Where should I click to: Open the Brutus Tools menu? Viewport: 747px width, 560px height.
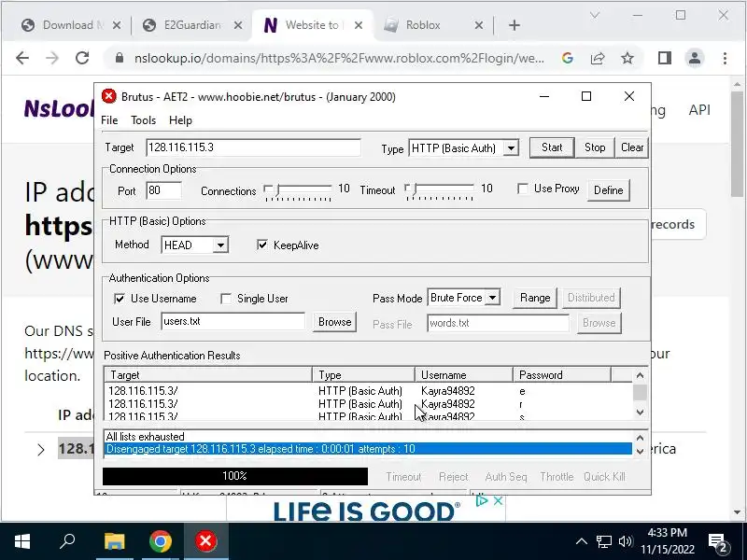tap(144, 120)
